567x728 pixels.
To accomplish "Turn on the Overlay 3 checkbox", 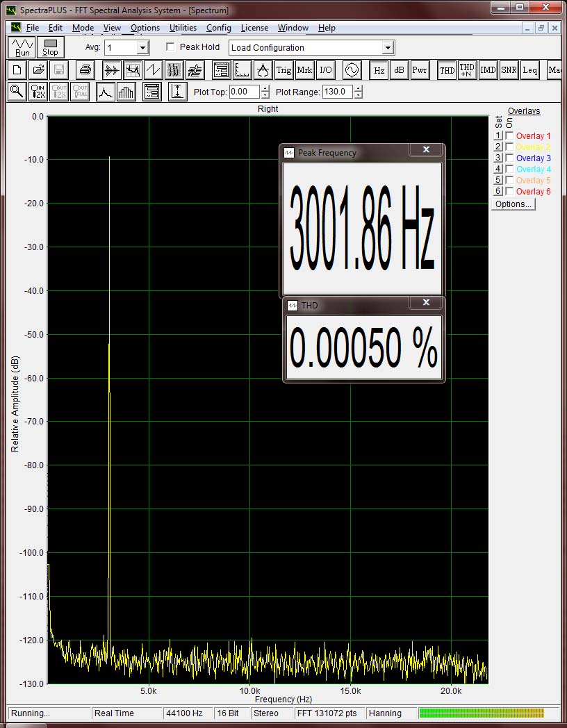I will (x=509, y=158).
